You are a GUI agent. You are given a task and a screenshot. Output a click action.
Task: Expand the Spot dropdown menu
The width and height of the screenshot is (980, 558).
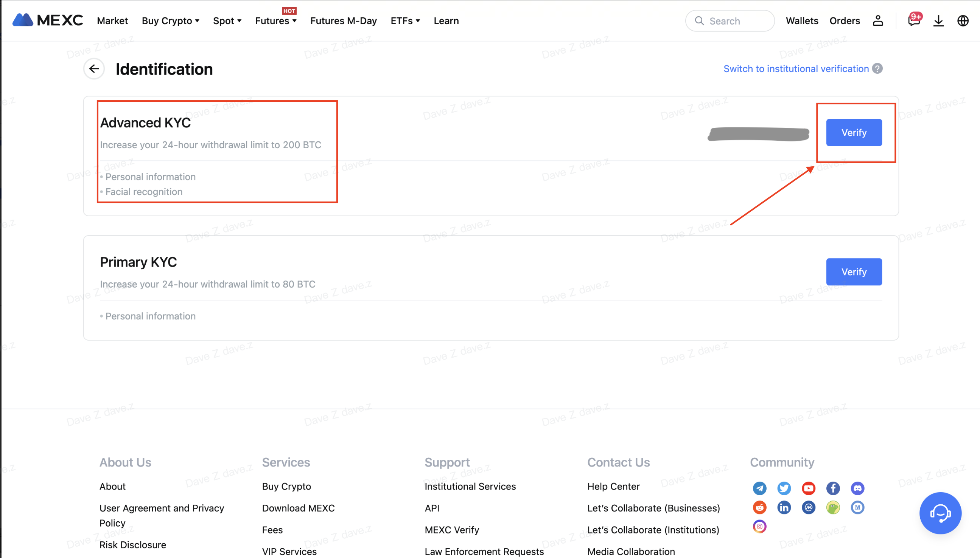tap(227, 21)
